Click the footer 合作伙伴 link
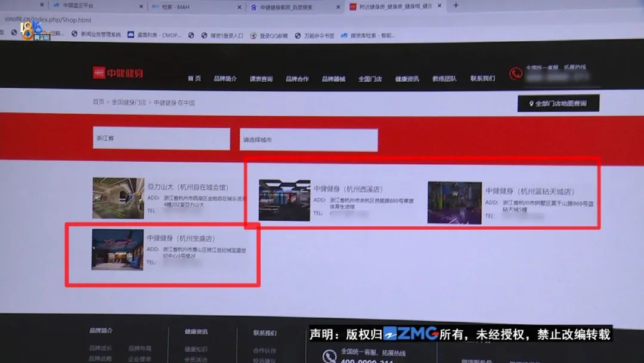Image resolution: width=644 pixels, height=363 pixels. coord(265,350)
